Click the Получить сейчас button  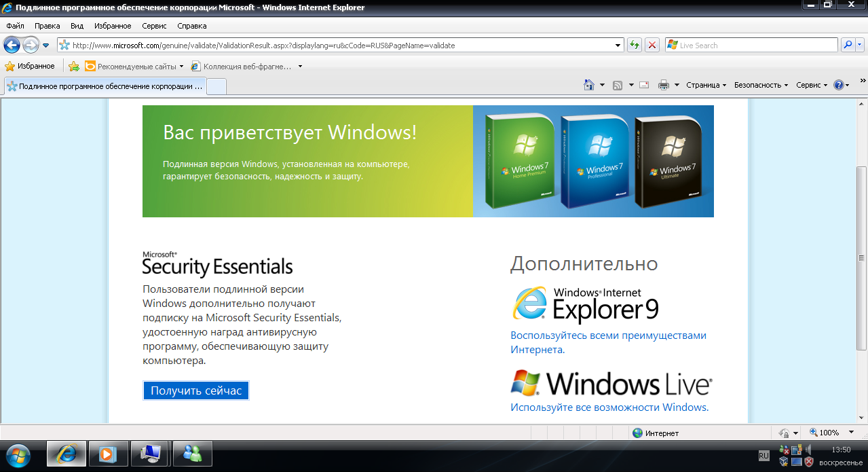pyautogui.click(x=196, y=391)
